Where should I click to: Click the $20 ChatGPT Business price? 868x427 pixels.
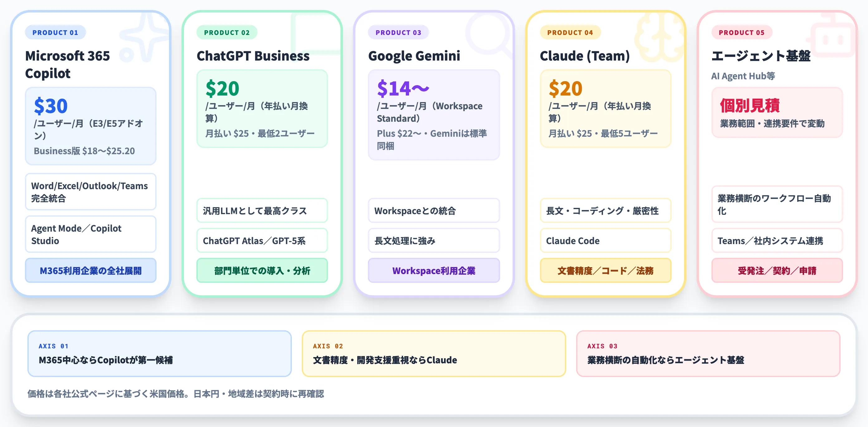(222, 88)
